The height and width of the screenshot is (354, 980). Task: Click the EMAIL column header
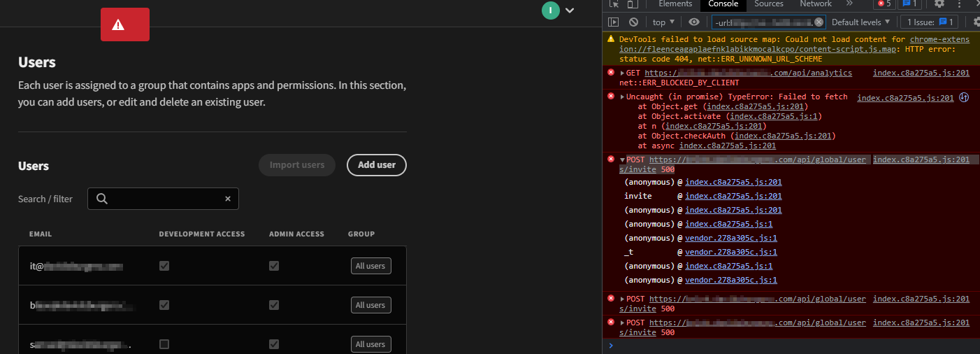pyautogui.click(x=41, y=234)
